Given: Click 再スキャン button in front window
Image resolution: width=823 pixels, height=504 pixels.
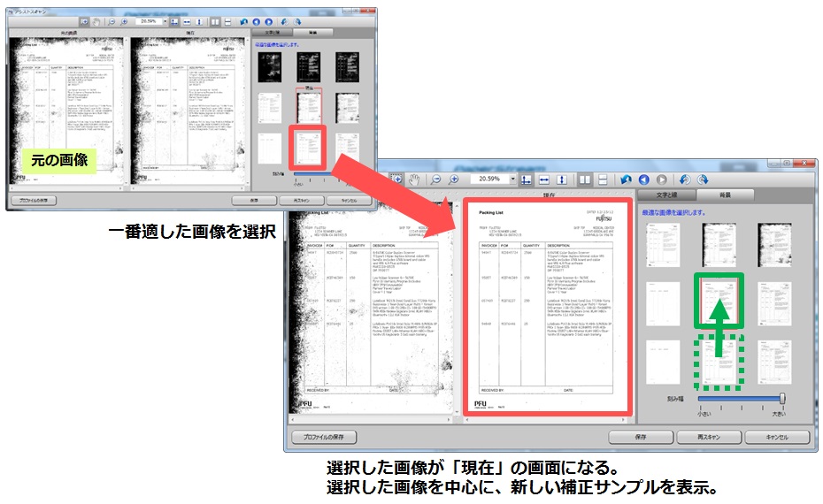Looking at the screenshot, I should (x=709, y=437).
